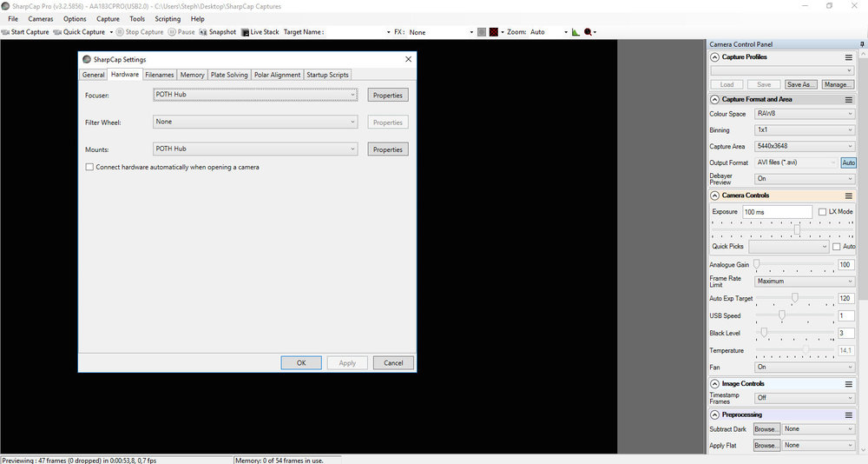Enable connect hardware automatically checkbox
Image resolution: width=868 pixels, height=464 pixels.
pyautogui.click(x=89, y=167)
